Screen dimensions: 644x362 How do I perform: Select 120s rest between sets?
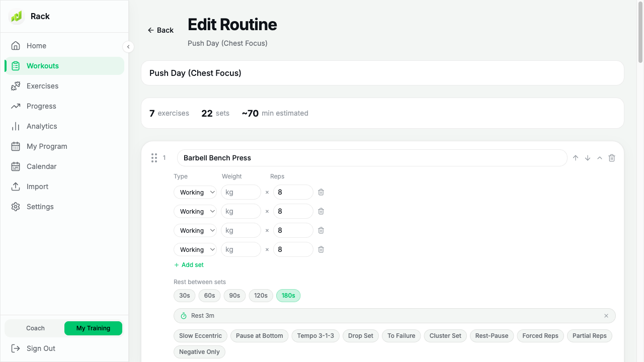[261, 296]
